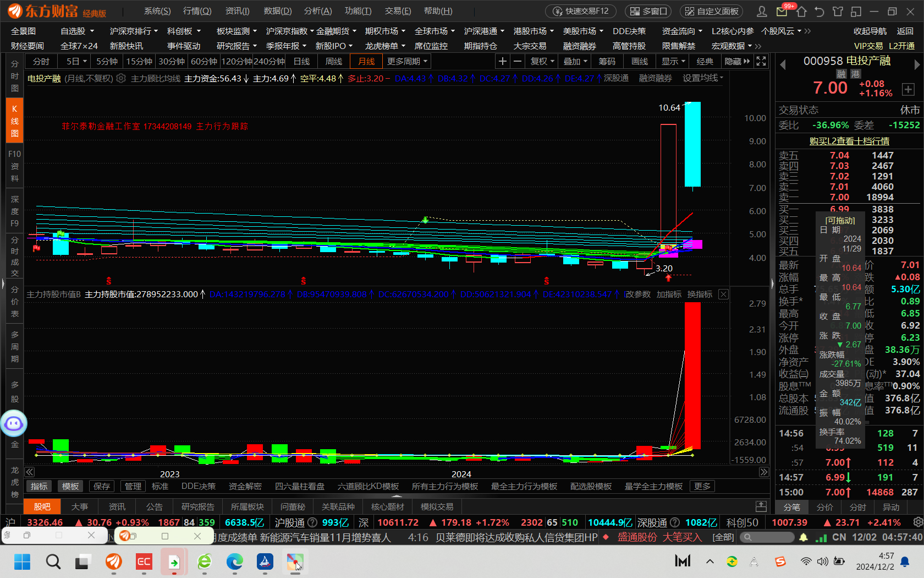Toggle fullscreen chart icon
The width and height of the screenshot is (924, 578).
tap(761, 61)
